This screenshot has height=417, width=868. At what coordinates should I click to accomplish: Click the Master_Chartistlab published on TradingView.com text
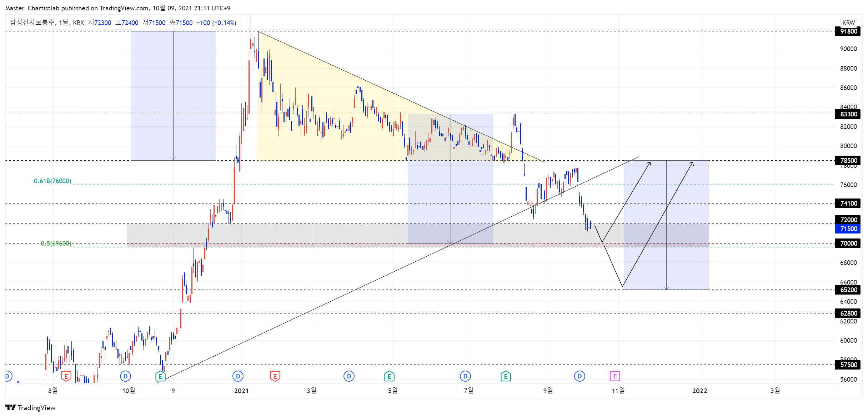coord(77,8)
